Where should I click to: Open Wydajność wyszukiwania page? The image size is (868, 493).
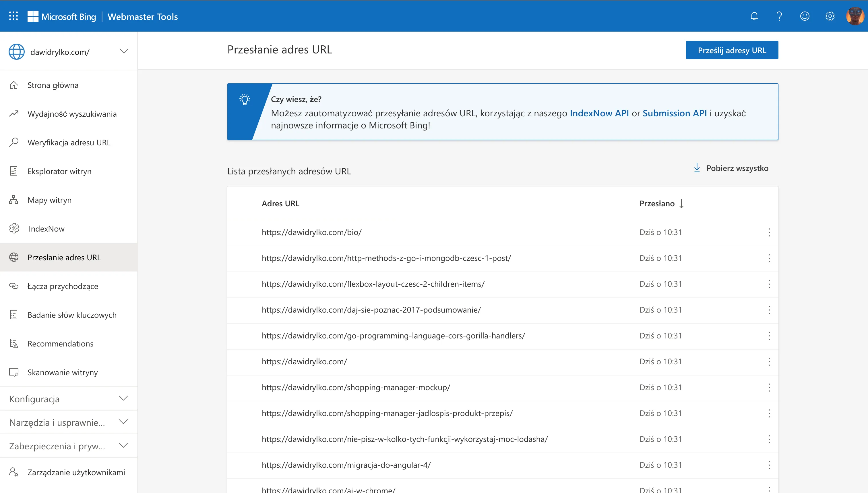point(69,114)
